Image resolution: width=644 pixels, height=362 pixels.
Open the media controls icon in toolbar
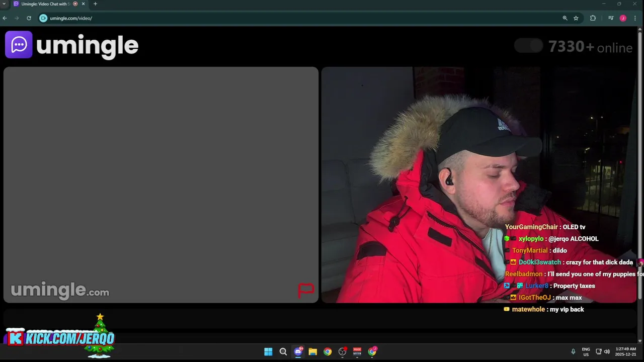pyautogui.click(x=611, y=18)
